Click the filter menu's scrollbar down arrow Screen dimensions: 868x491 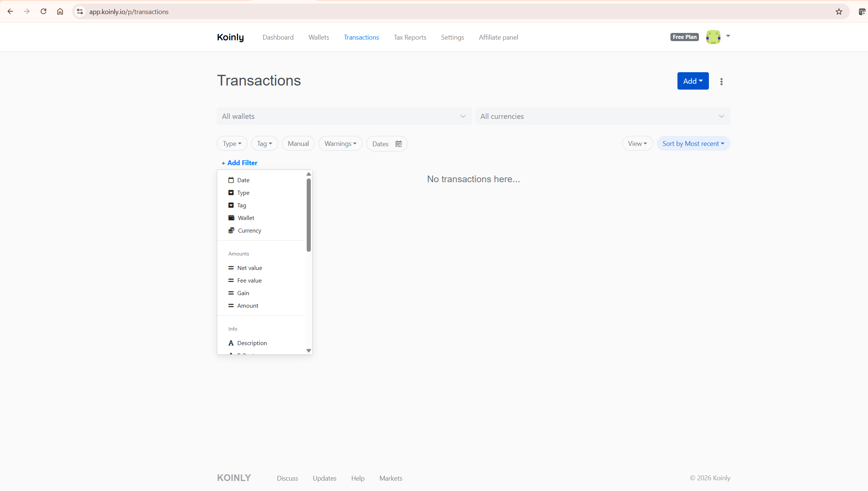click(x=309, y=351)
